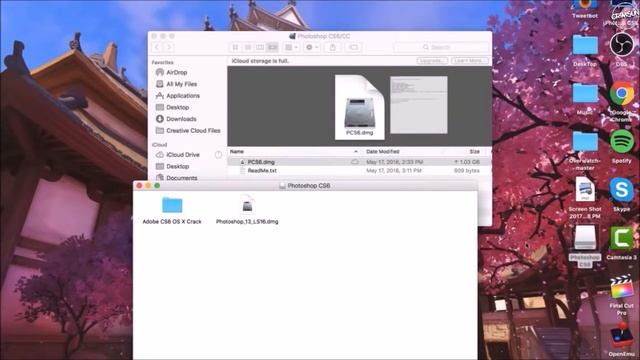The width and height of the screenshot is (640, 360).
Task: Switch Finder to list view
Action: (248, 47)
